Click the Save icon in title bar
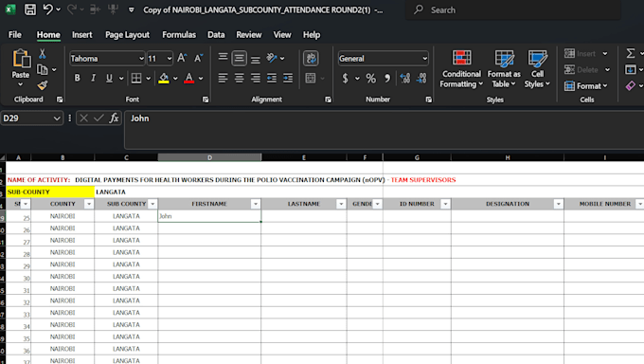 [30, 9]
